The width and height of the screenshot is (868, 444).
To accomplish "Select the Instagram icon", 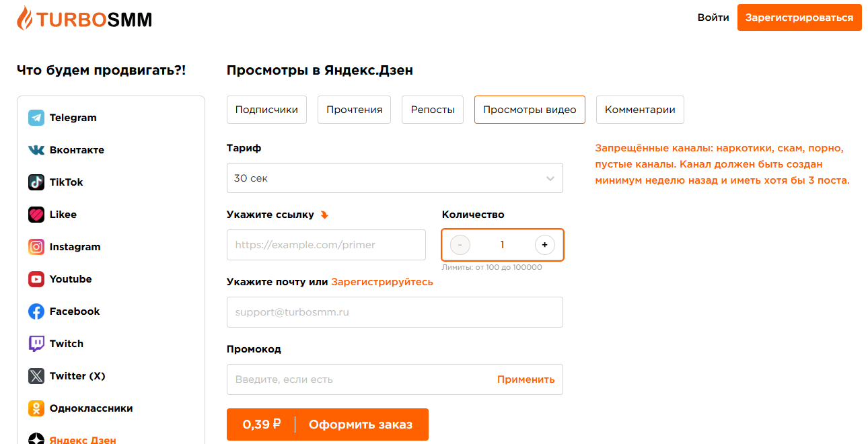I will tap(36, 247).
